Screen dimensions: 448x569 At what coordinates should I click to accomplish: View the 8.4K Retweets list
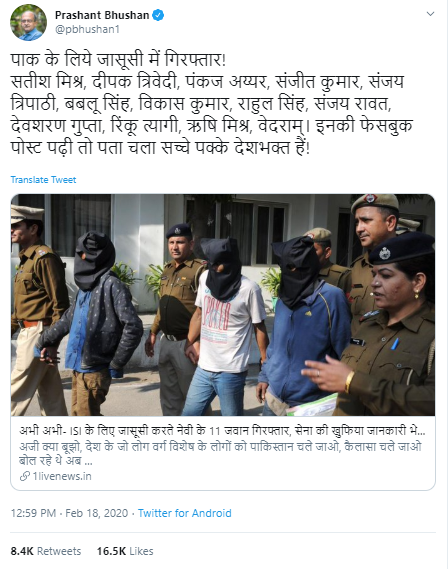[46, 551]
